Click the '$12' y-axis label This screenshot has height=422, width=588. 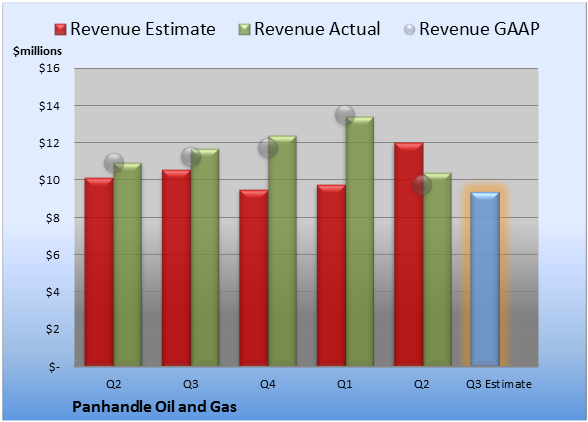pos(50,143)
